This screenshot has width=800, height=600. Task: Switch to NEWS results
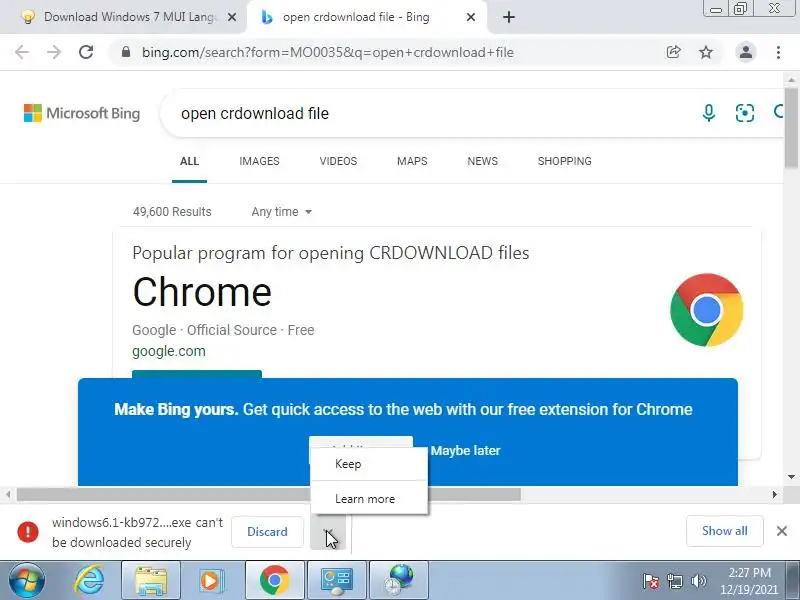[x=483, y=161]
